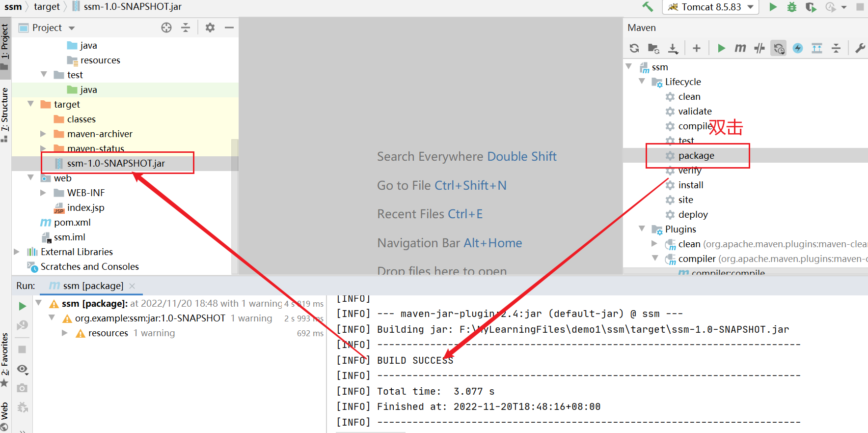Click the Stop square in Run panel

point(22,349)
